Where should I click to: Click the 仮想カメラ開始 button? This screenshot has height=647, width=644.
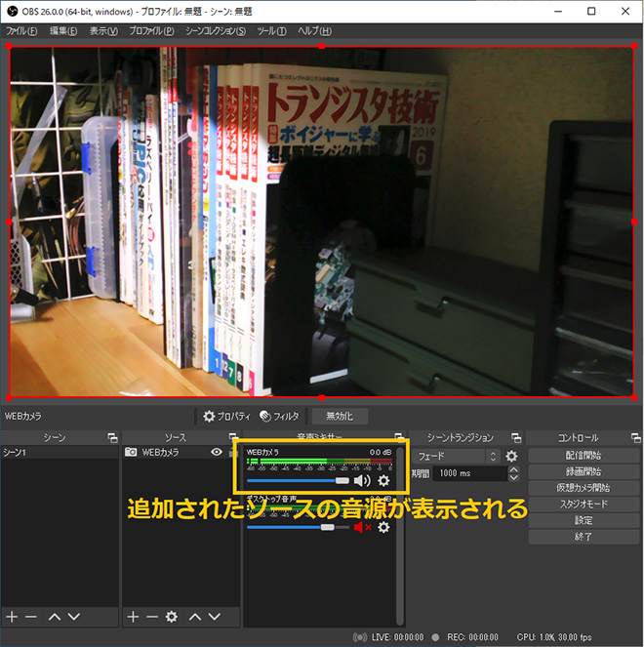584,488
